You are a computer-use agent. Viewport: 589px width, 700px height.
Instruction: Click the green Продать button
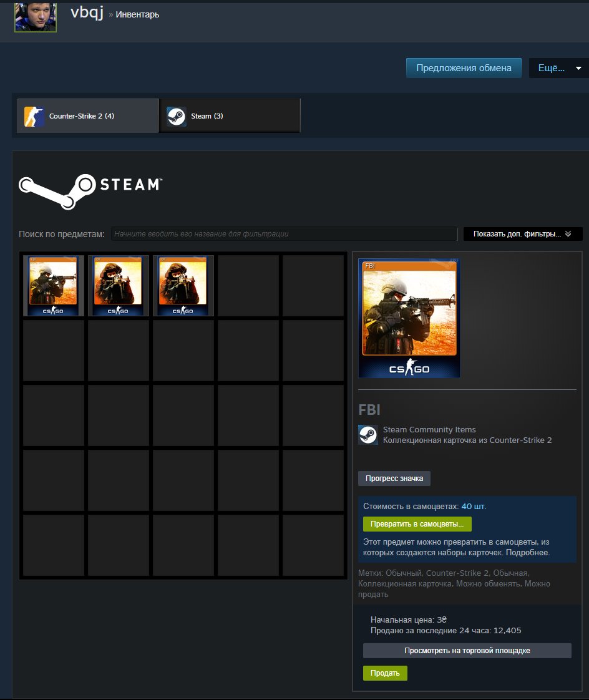385,673
